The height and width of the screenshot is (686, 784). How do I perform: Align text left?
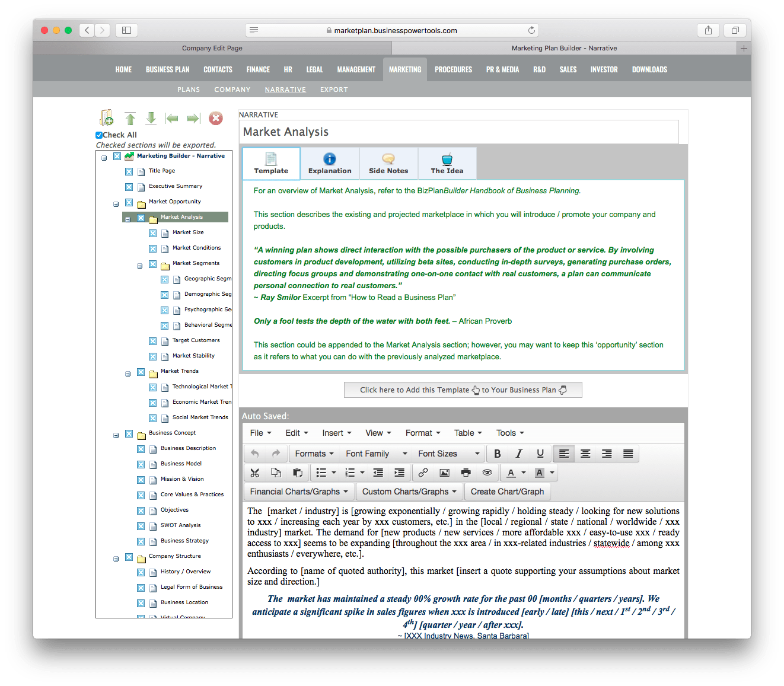coord(564,454)
